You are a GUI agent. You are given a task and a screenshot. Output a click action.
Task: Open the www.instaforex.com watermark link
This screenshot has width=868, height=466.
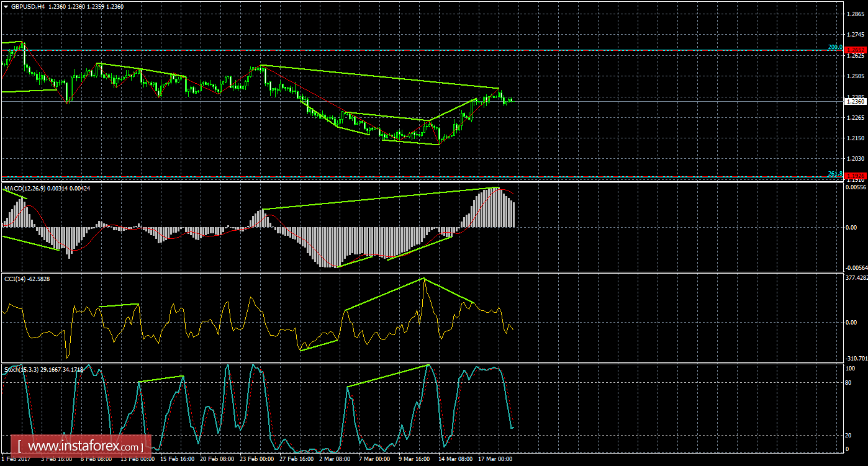point(81,446)
